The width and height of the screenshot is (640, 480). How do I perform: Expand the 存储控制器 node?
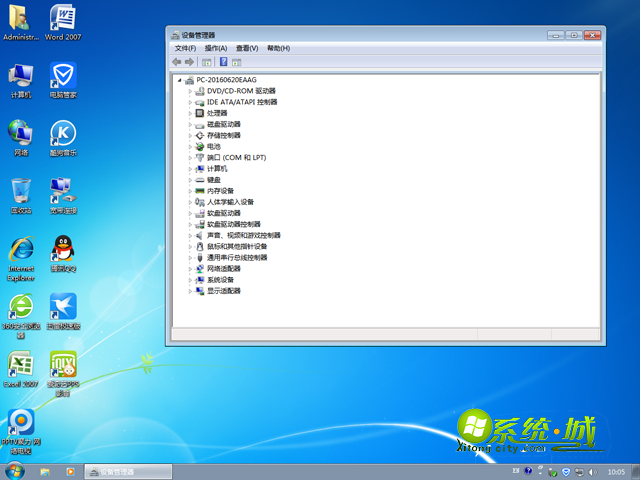(x=190, y=136)
